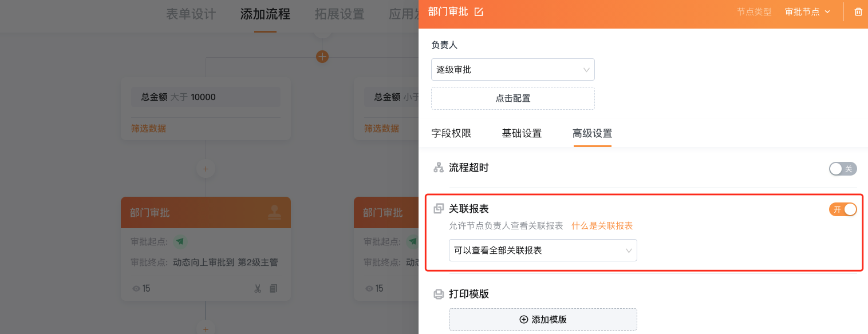
Task: Select the middle 部门审批 card header
Action: click(386, 213)
